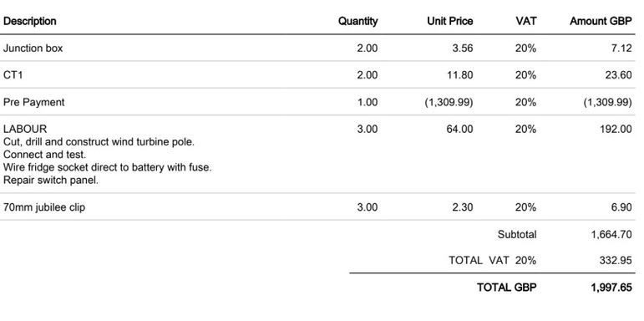Viewport: 644px width, 321px height.
Task: Click the Unit Price column header
Action: click(449, 21)
